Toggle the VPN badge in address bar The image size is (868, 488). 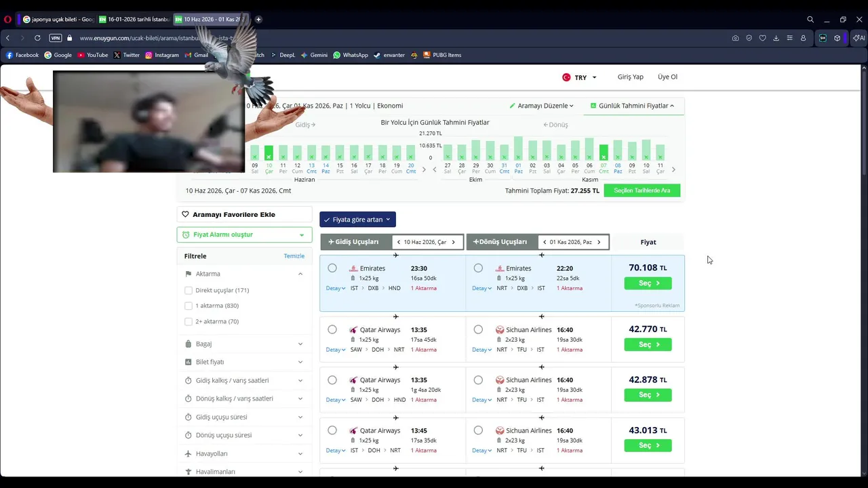[56, 38]
